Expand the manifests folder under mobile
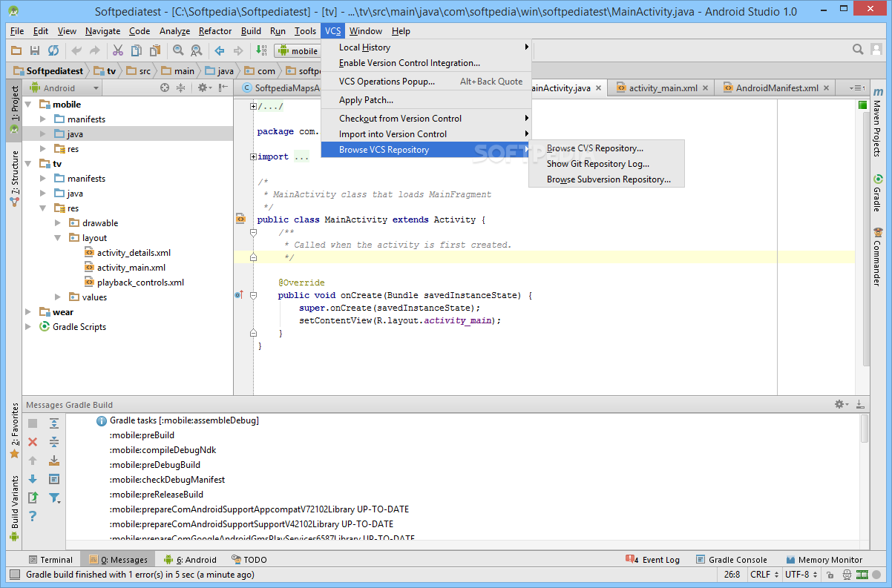Image resolution: width=892 pixels, height=588 pixels. click(43, 119)
